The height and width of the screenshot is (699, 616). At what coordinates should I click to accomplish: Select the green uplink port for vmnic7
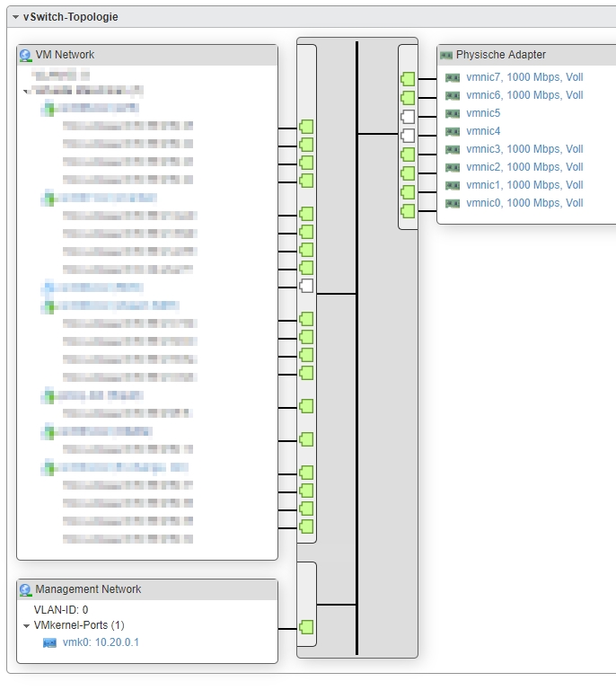pos(408,79)
